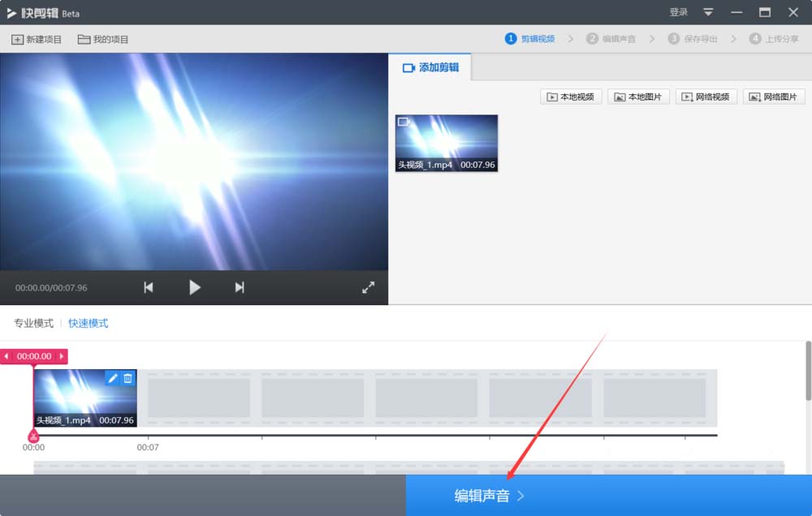Add a video with the 本地视频 button
Screen dimensions: 812x516
[x=572, y=97]
